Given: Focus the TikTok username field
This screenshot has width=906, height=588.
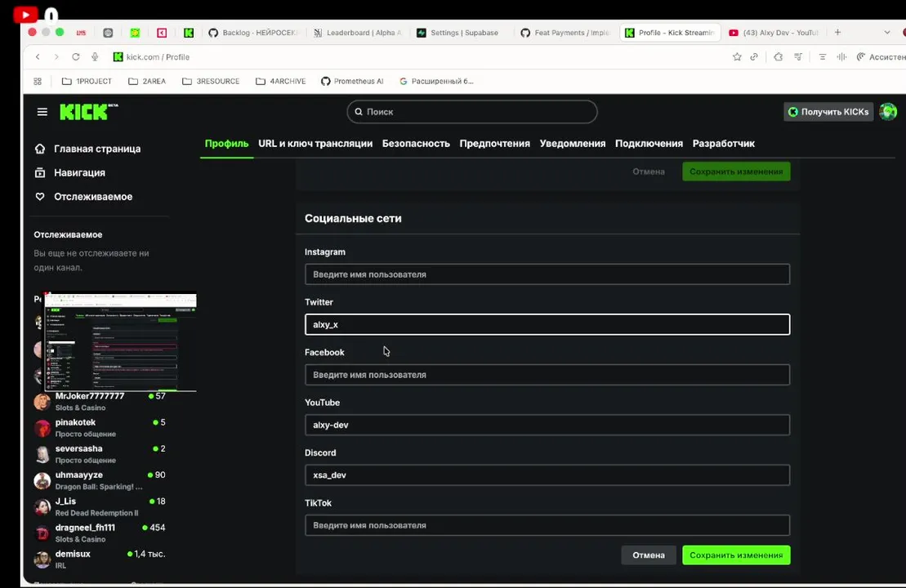Looking at the screenshot, I should pyautogui.click(x=547, y=526).
